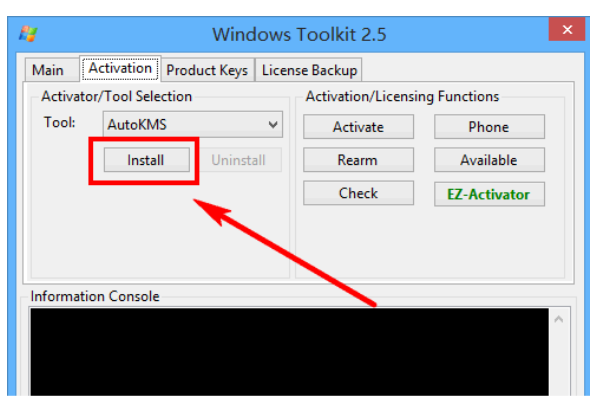597x409 pixels.
Task: Click the console scrollbar up arrow
Action: pos(559,319)
